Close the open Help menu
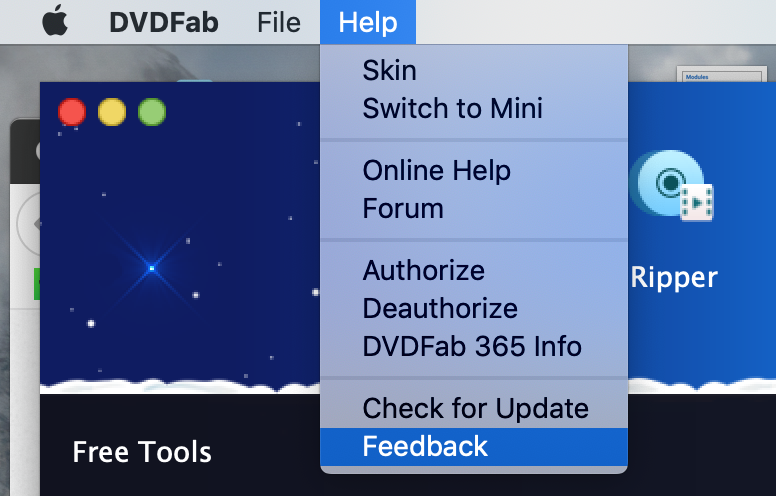 pos(368,22)
